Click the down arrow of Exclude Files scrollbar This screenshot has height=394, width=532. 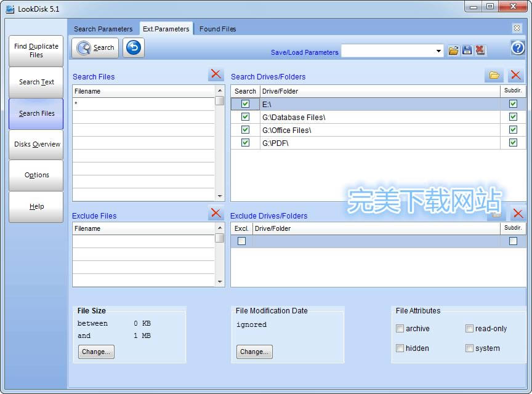220,282
